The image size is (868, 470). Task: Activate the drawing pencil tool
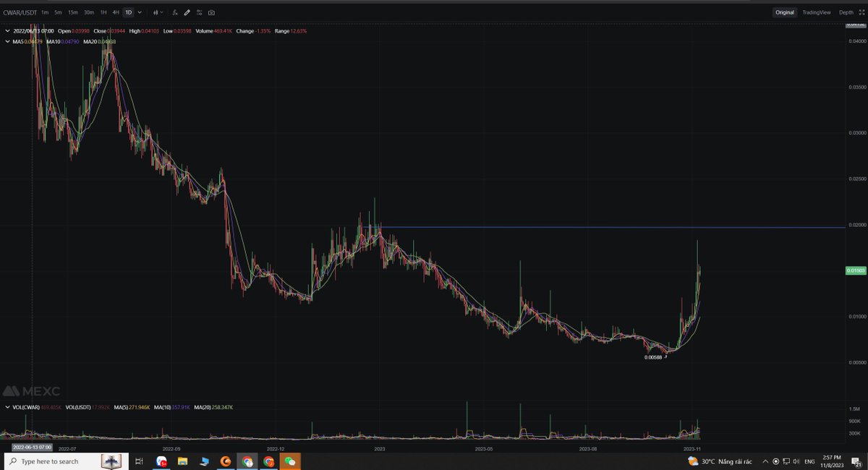click(187, 12)
